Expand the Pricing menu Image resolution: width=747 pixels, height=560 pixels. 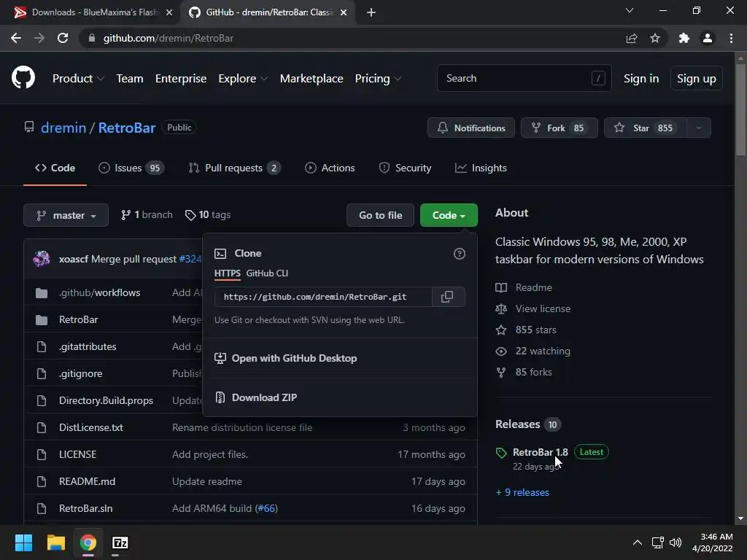point(378,79)
